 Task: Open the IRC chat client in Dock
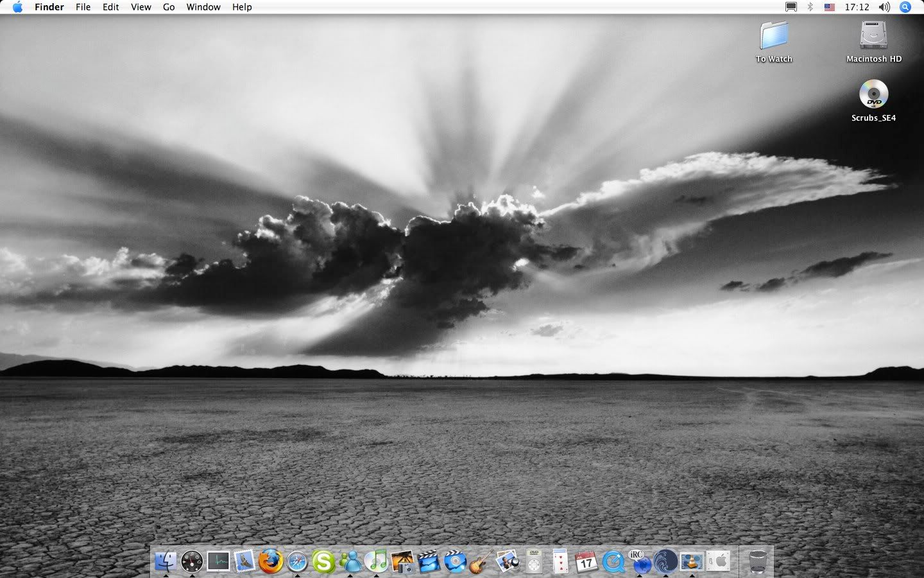tap(639, 562)
